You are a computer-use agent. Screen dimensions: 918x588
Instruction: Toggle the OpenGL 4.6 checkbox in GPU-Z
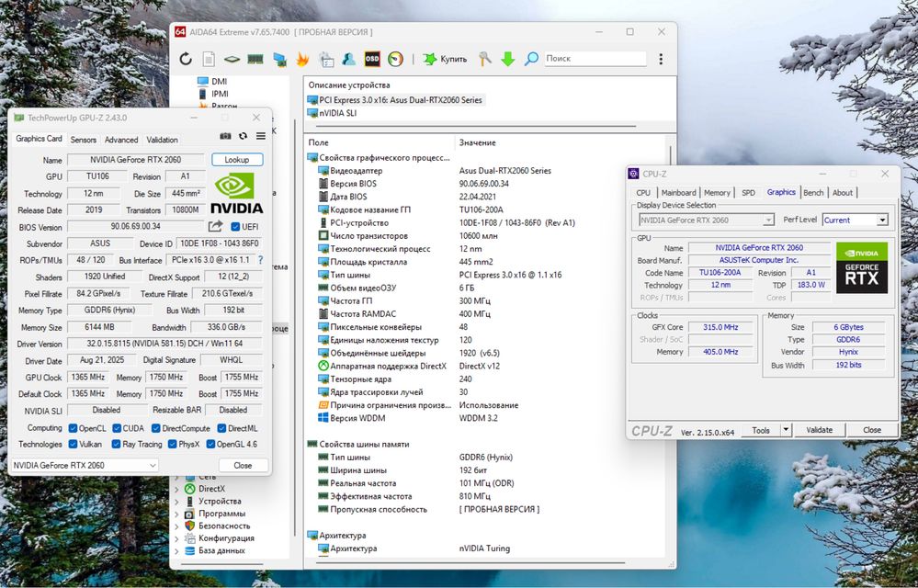(210, 444)
